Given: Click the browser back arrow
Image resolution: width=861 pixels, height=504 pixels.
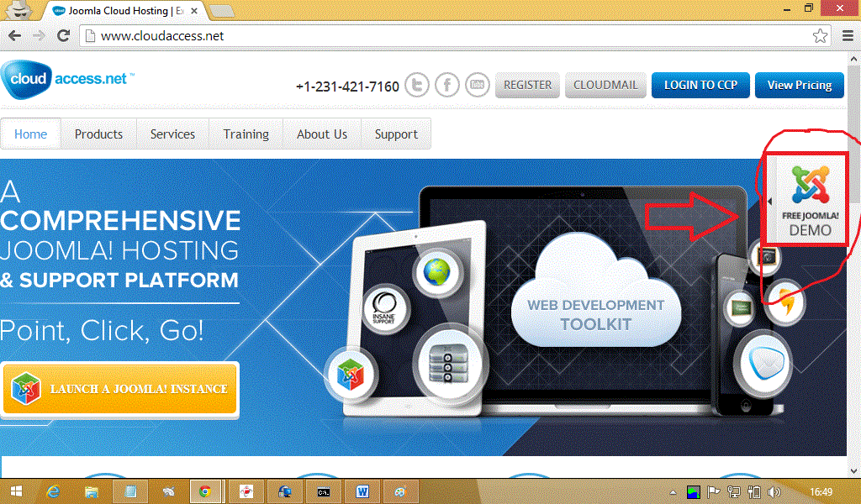Looking at the screenshot, I should point(15,35).
